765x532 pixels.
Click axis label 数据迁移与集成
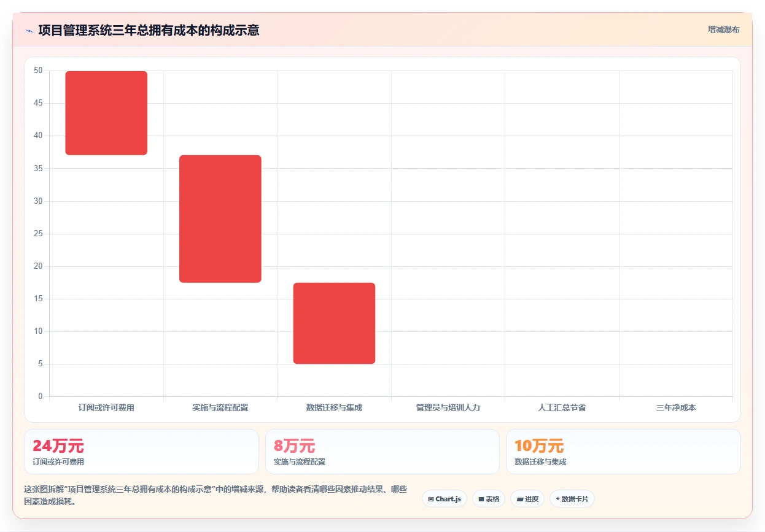click(334, 407)
